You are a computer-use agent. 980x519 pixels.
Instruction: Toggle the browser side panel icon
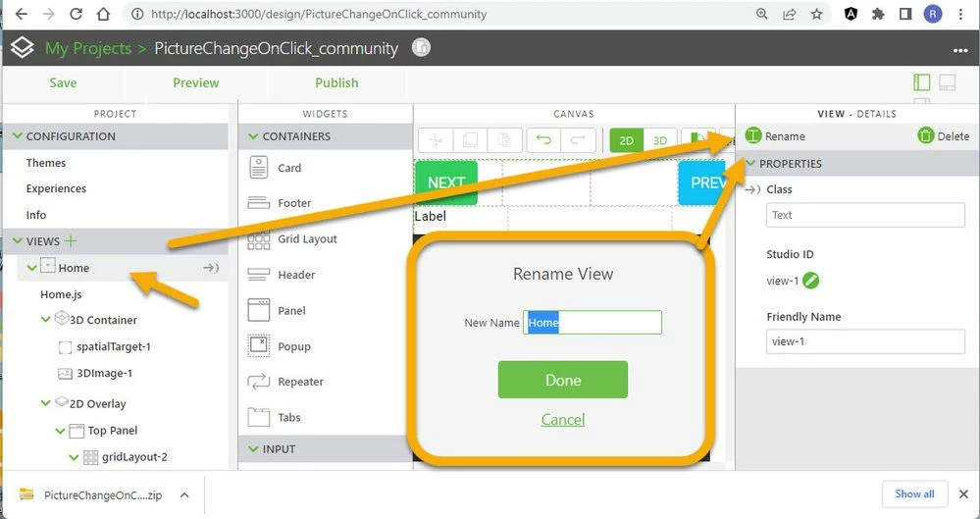[x=905, y=14]
